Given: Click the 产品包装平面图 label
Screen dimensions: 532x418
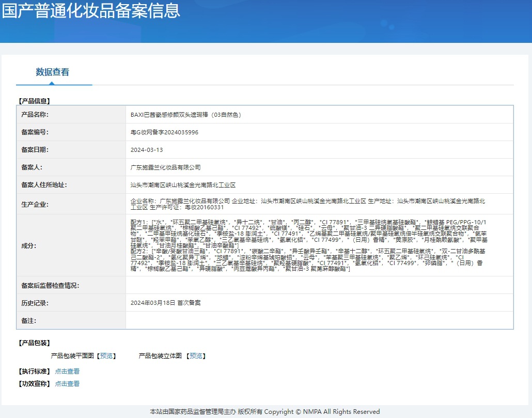Looking at the screenshot, I should [x=72, y=355].
